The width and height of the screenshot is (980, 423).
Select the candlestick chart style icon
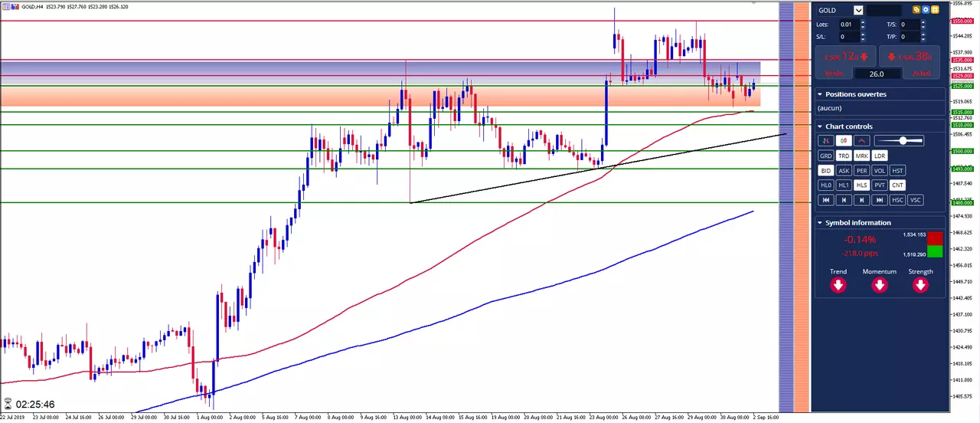point(844,140)
